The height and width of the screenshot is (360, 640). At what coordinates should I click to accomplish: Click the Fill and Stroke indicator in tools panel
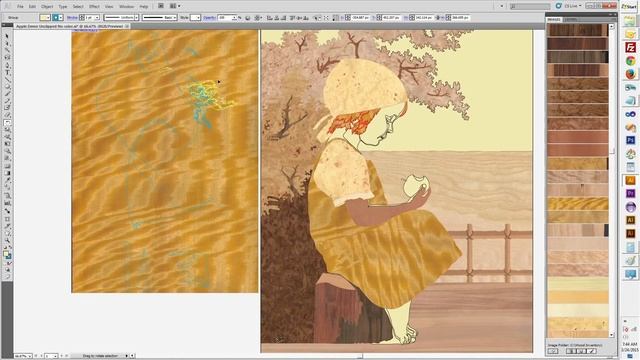click(x=7, y=255)
